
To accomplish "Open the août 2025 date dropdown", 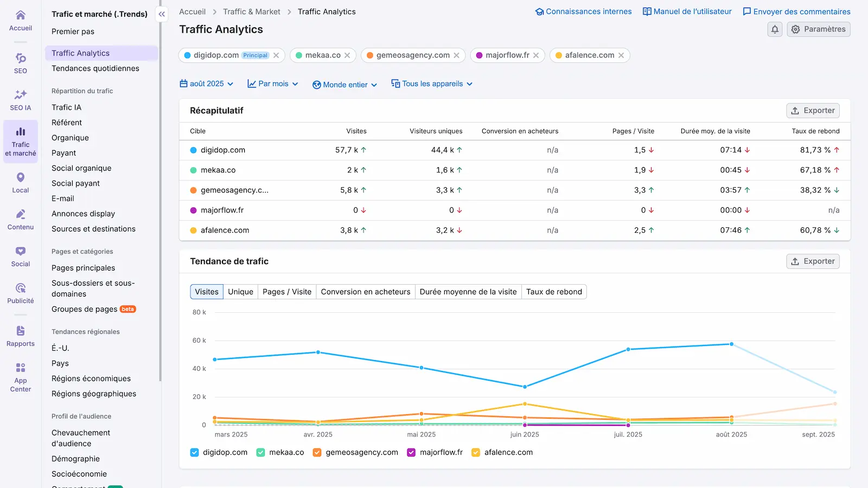I will pyautogui.click(x=207, y=84).
